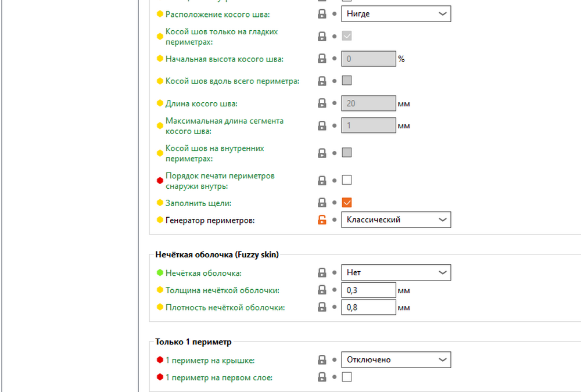Expand the Генератор периметров dropdown
Viewport: 581px width, 392px height.
pyautogui.click(x=396, y=220)
